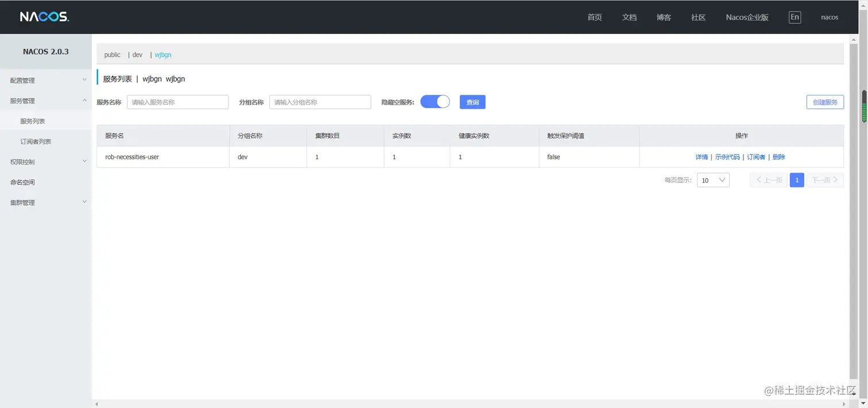868x408 pixels.
Task: Click the dev group name cell
Action: [x=268, y=157]
